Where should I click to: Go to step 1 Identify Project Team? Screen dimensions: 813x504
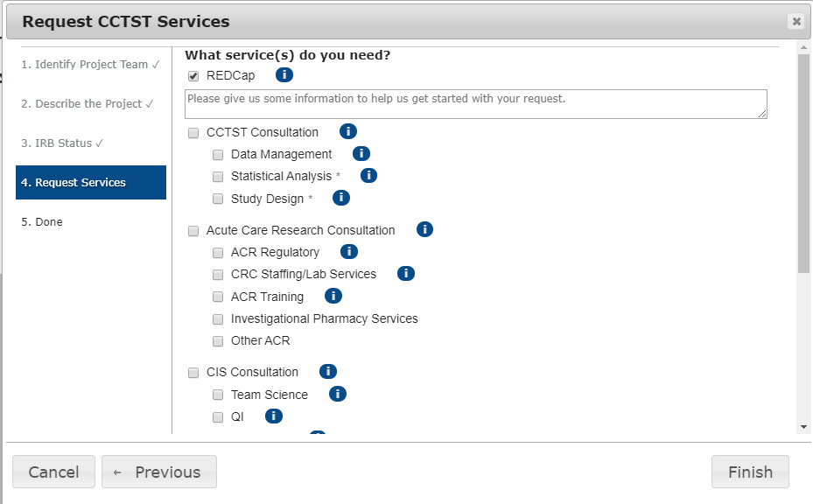[91, 64]
